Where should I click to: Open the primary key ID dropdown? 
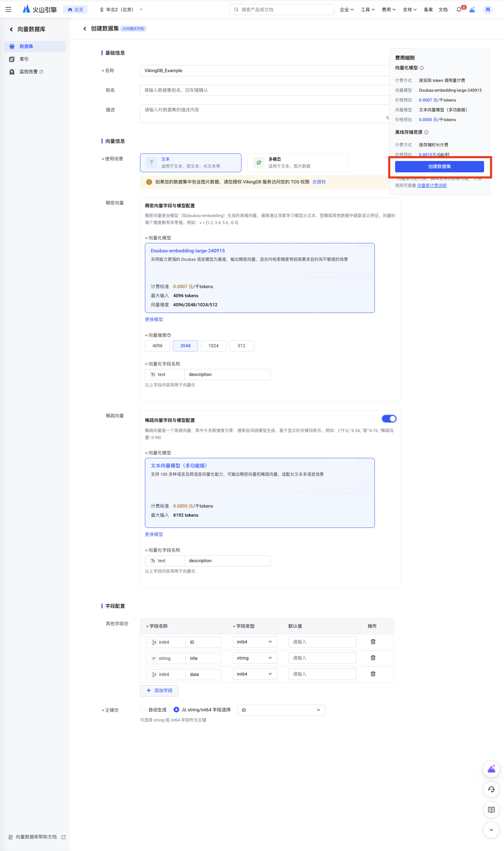point(281,710)
